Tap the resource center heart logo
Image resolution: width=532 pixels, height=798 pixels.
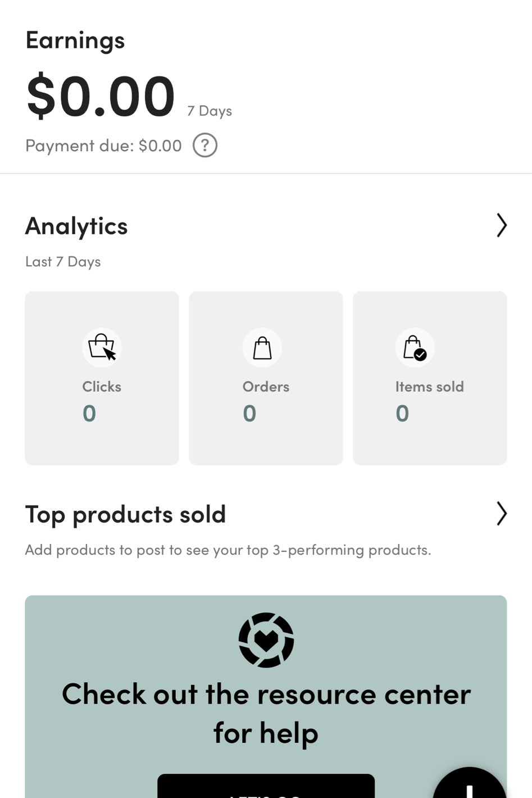(x=266, y=640)
